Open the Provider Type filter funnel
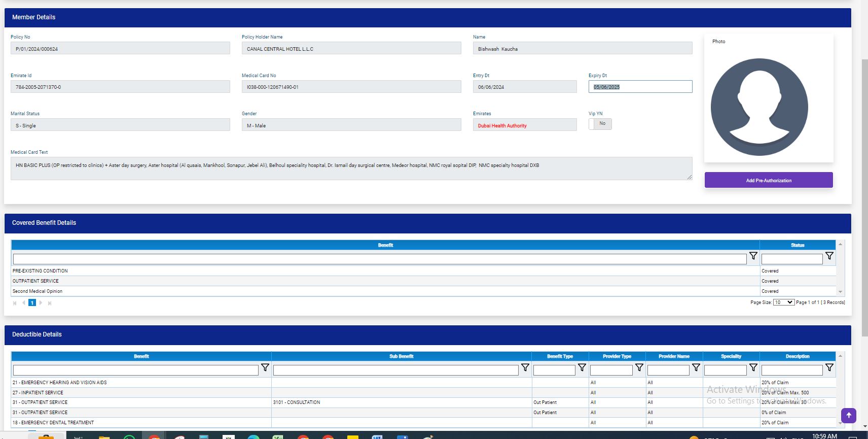This screenshot has height=439, width=868. pos(639,367)
